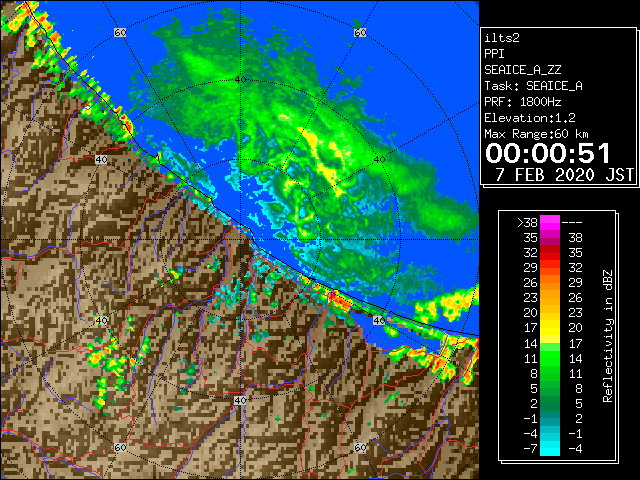Click the southeast 60 km ring label

(x=360, y=447)
